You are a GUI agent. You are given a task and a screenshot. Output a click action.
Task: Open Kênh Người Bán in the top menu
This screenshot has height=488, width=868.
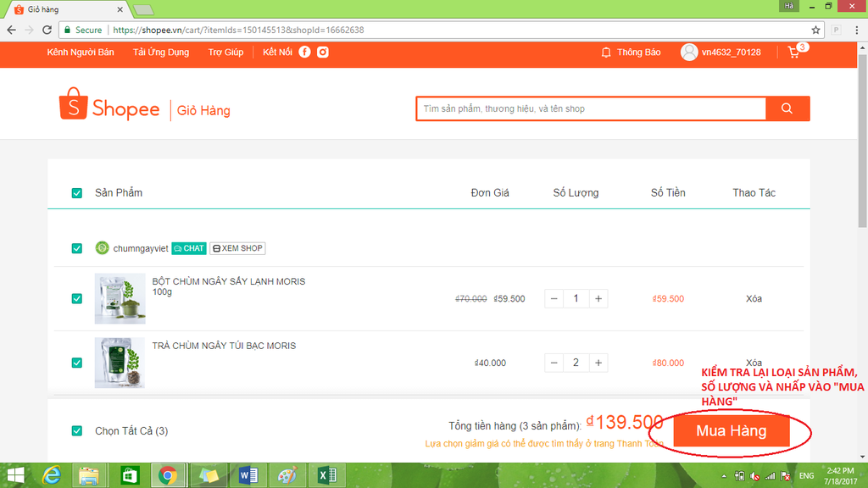point(81,52)
